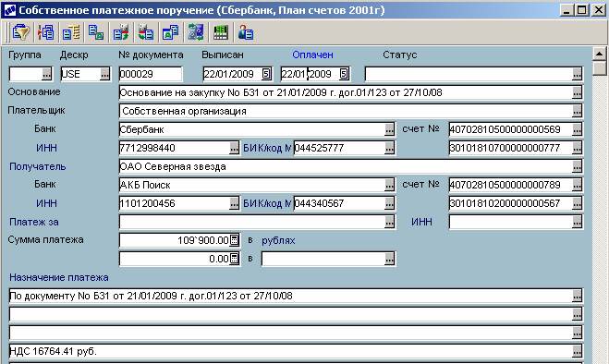Open ellipsis for account 40702810500000000789
Screen dimensions: 609x364
(578, 185)
